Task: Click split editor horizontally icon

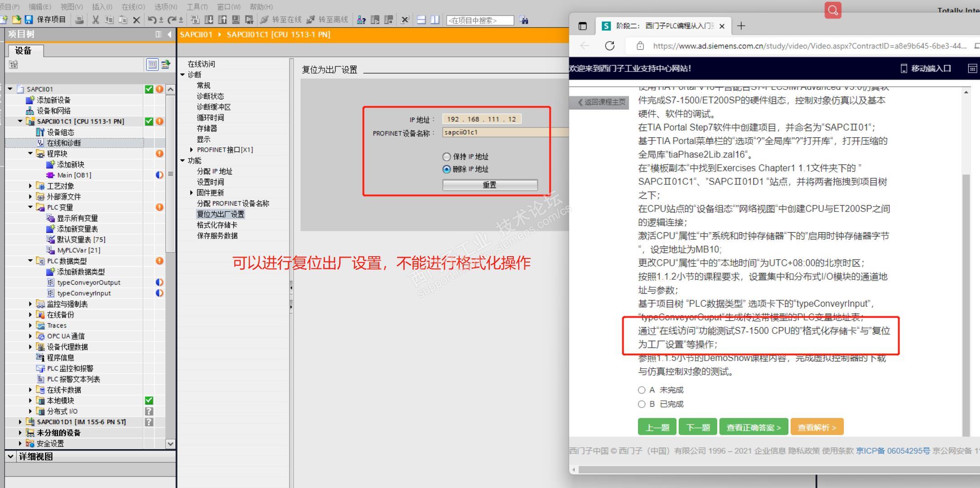Action: pos(421,20)
